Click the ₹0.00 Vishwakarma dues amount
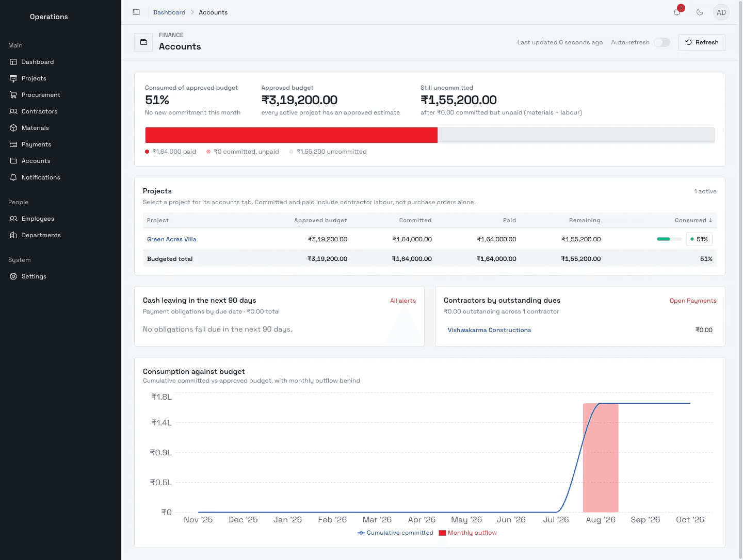Image resolution: width=743 pixels, height=560 pixels. coord(704,330)
